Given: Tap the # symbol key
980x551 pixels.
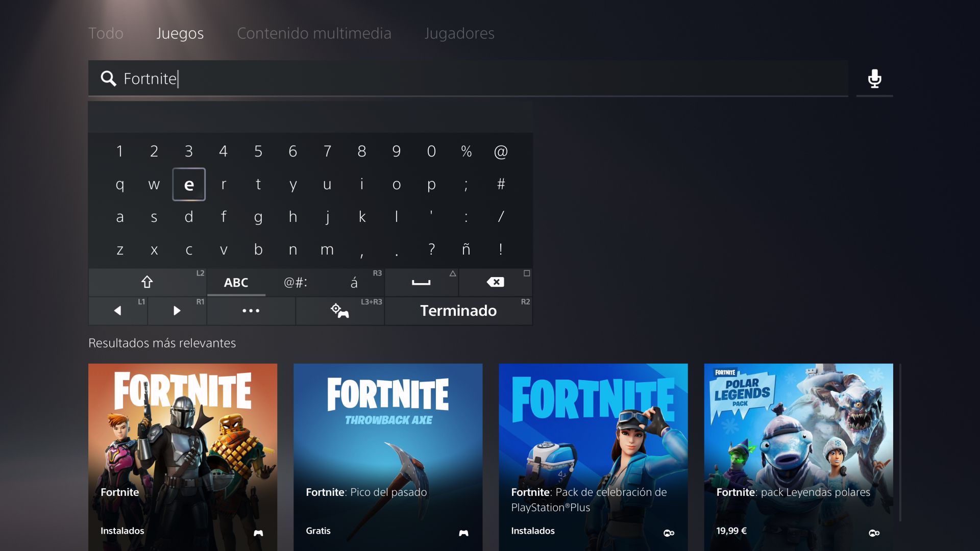Looking at the screenshot, I should pyautogui.click(x=501, y=184).
